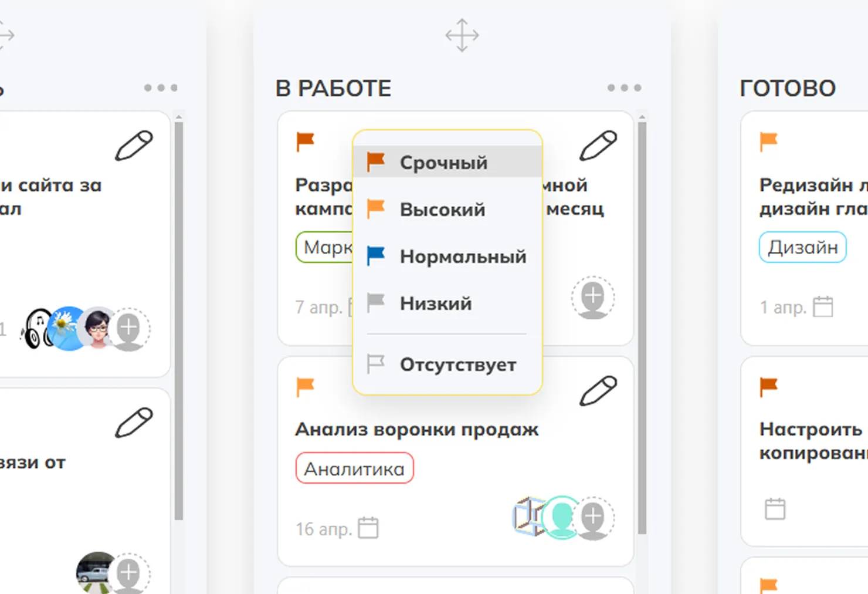Screen dimensions: 868x594
Task: Select Отсутствует to remove priority
Action: pyautogui.click(x=457, y=365)
